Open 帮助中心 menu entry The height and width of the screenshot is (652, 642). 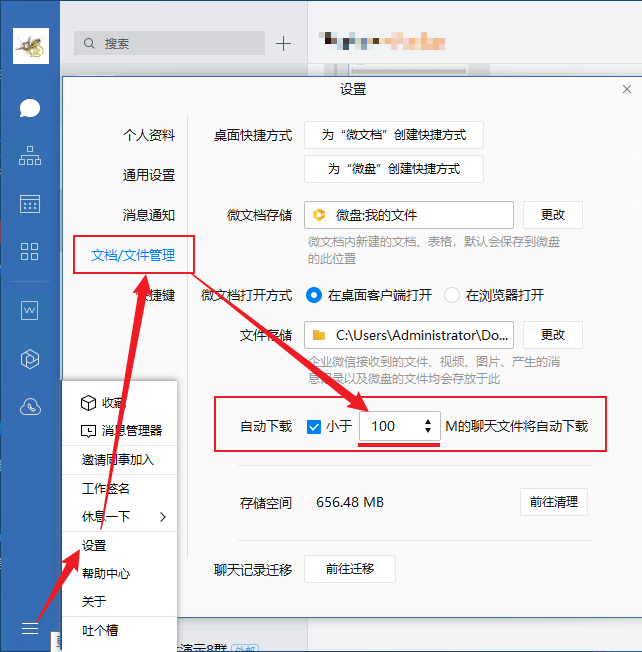pos(119,573)
